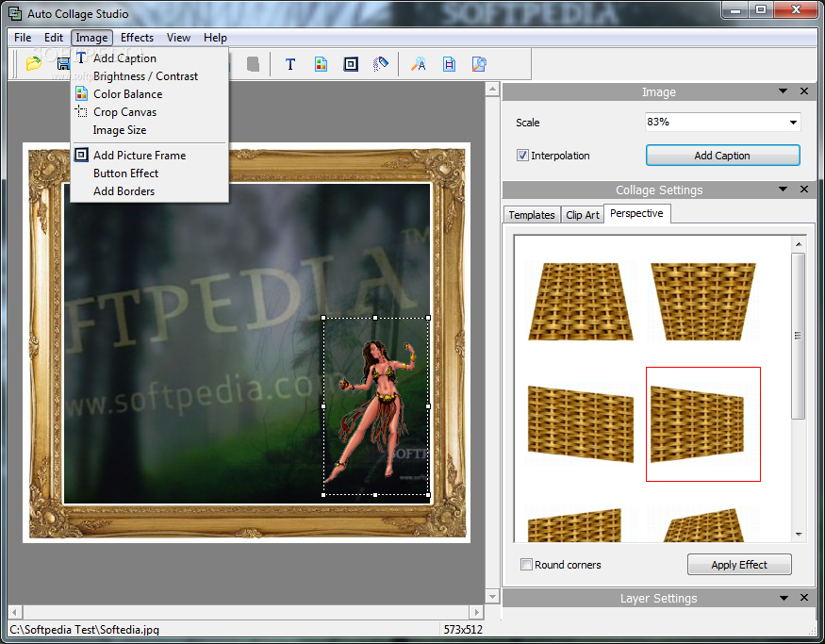Screen dimensions: 825x644
Task: Click the grayed-out paste toolbar icon
Action: (x=253, y=64)
